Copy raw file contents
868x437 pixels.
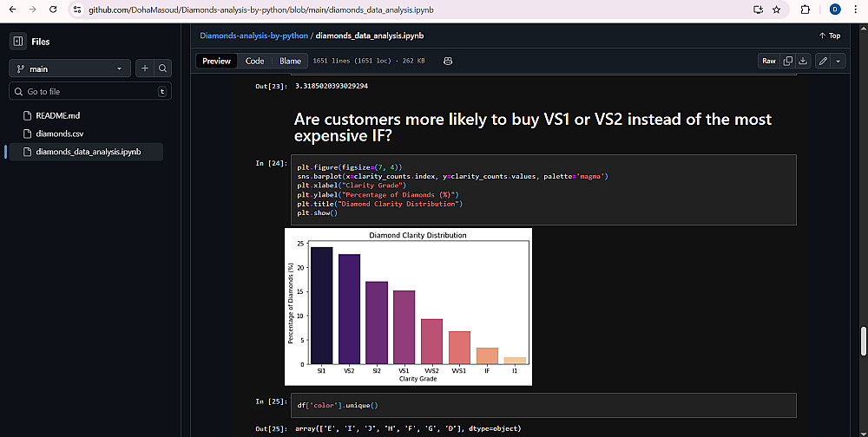coord(788,61)
